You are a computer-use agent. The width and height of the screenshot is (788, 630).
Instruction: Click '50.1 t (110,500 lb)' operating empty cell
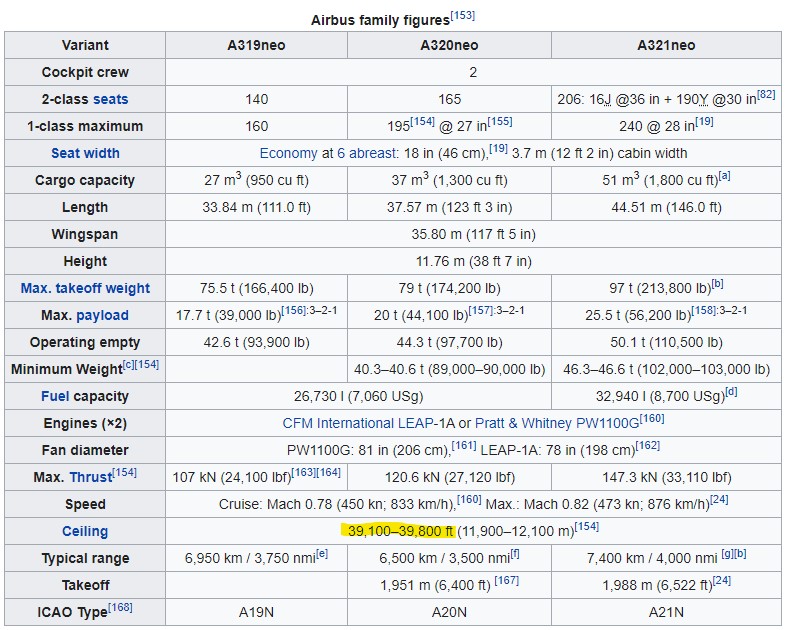pos(666,343)
